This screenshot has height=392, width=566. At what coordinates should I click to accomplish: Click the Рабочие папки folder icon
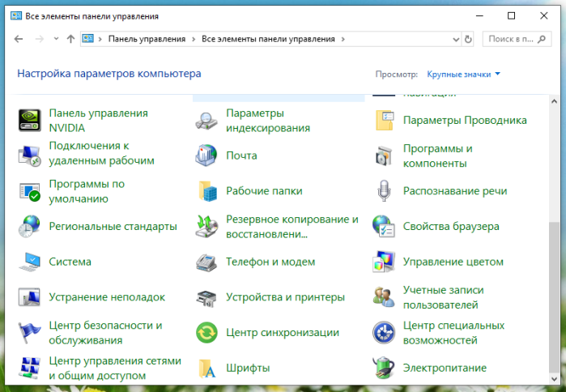(207, 190)
